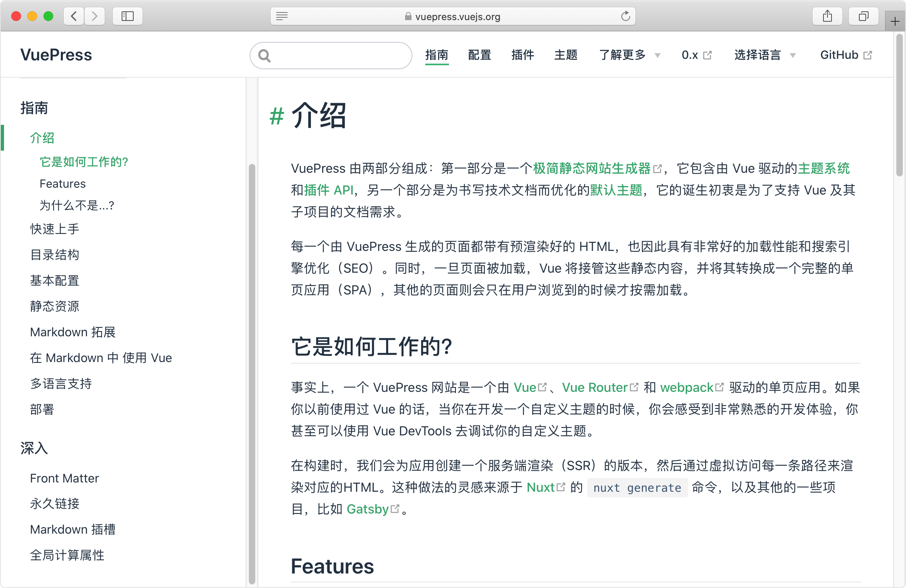Open 快速上手 in the sidebar
Screen dimensions: 906x588
(55, 229)
